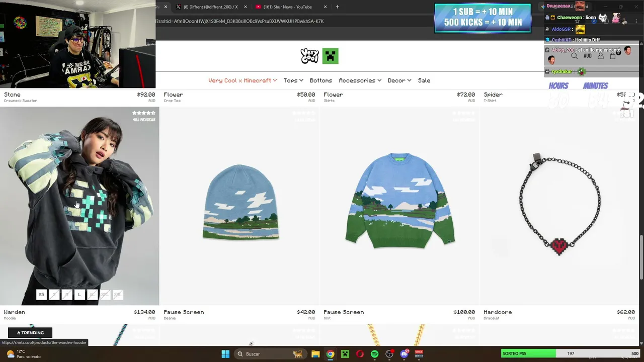Screen dimensions: 644x362
Task: Click the Buscar taskbar search box
Action: (270, 354)
